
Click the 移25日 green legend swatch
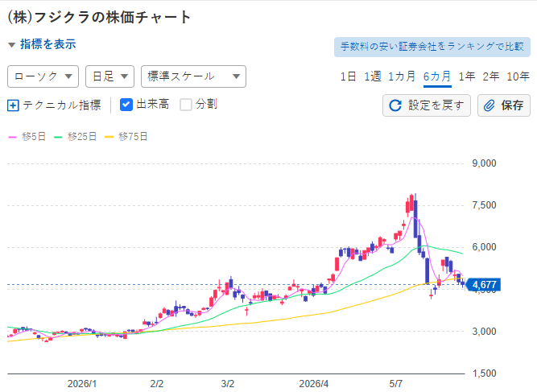pos(58,137)
